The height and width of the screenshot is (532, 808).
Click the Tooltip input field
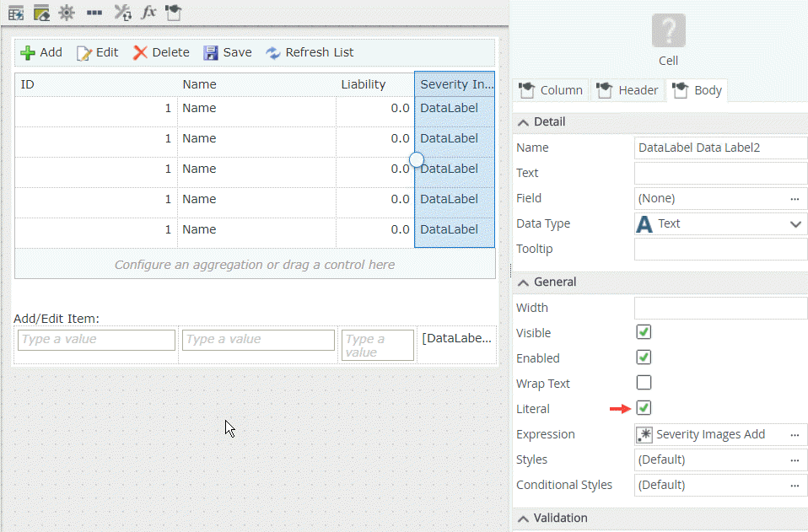coord(720,249)
